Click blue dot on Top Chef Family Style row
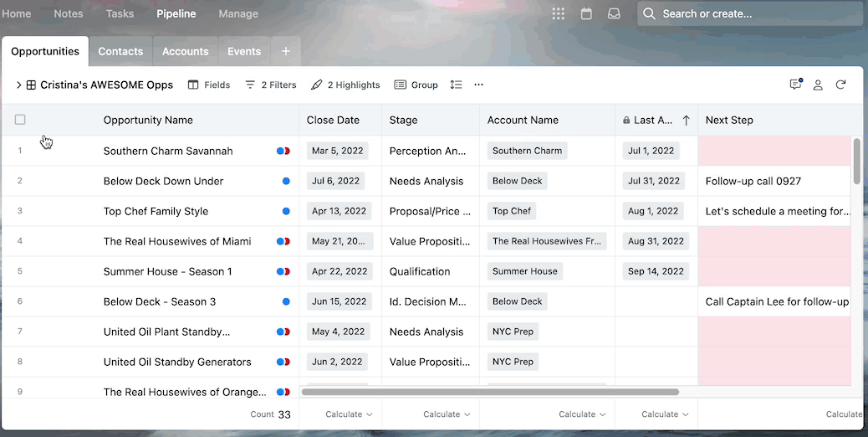 [286, 211]
